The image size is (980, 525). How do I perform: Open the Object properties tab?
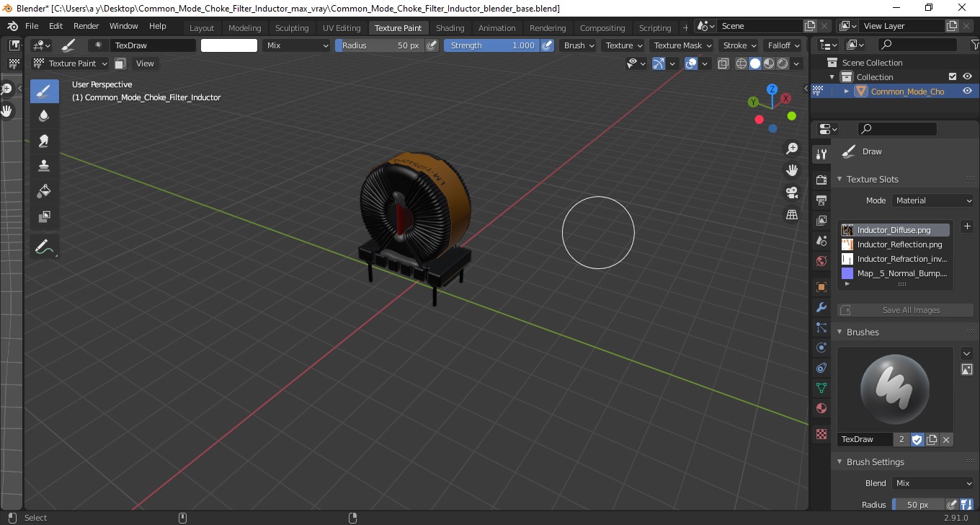click(821, 287)
